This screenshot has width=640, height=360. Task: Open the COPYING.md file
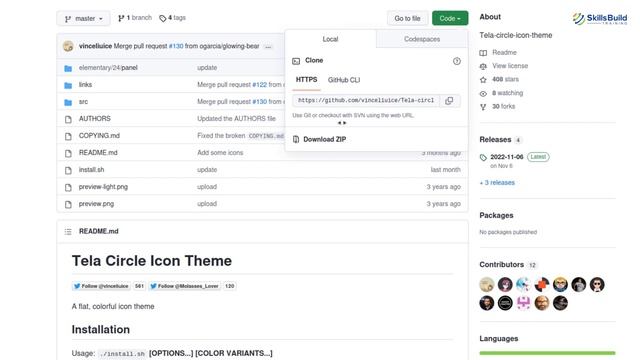[x=99, y=136]
